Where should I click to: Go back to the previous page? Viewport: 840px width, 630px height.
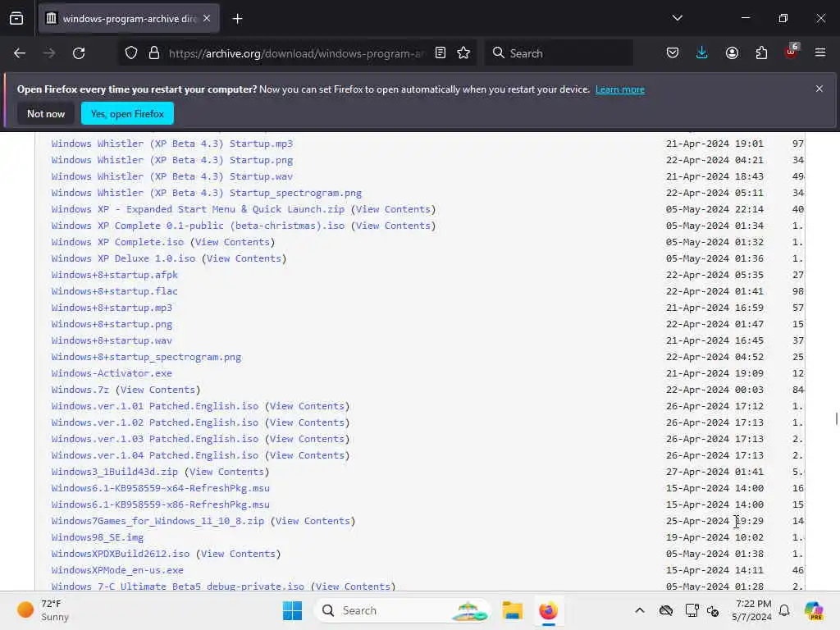(20, 53)
